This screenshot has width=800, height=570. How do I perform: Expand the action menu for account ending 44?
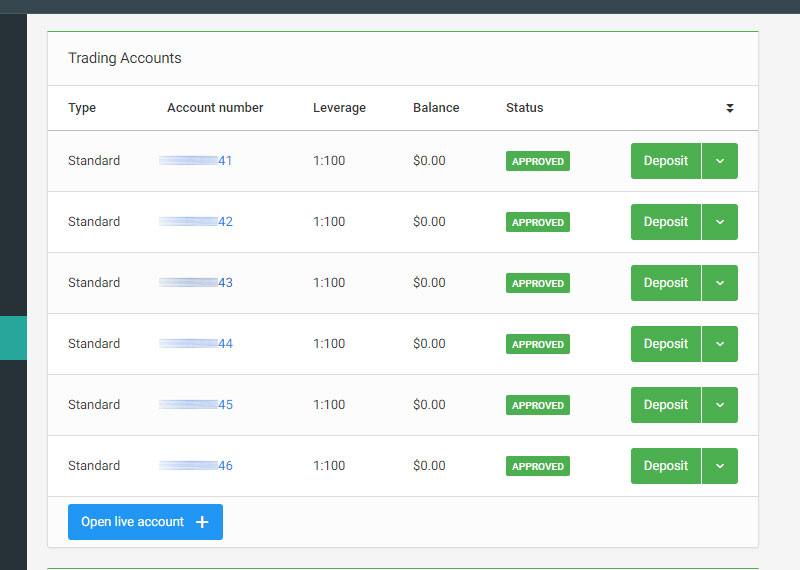pos(720,344)
